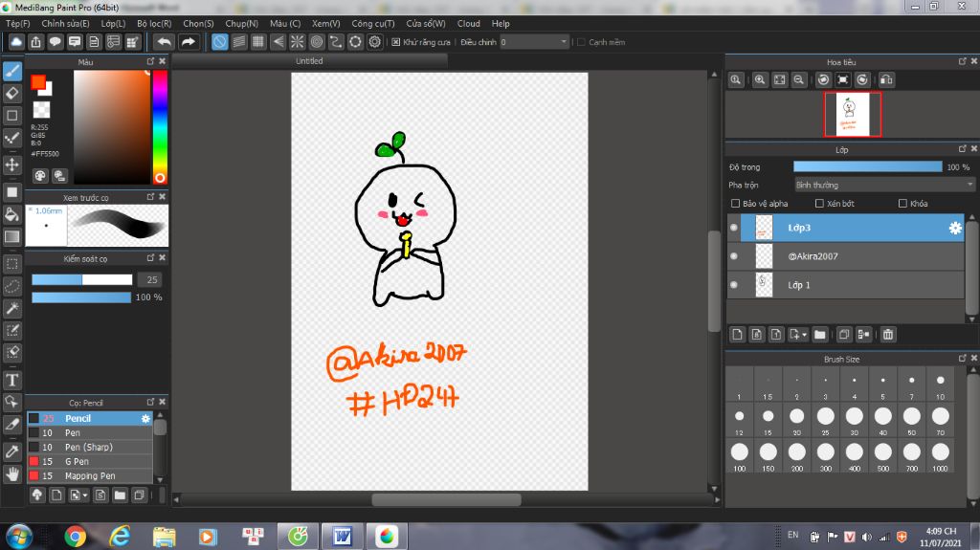The image size is (980, 550).
Task: Flip the view in navigator panel
Action: pos(886,80)
